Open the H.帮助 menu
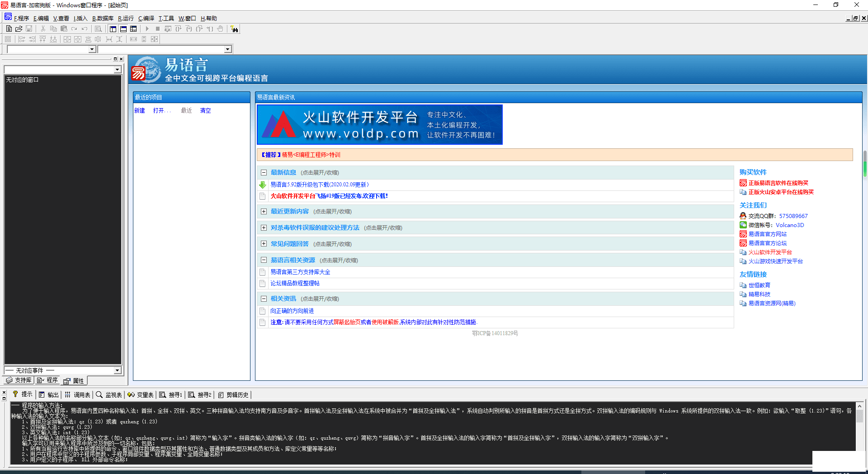 [x=209, y=18]
